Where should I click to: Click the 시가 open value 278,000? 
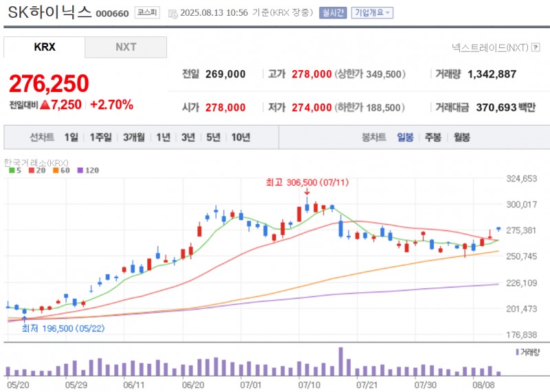225,107
